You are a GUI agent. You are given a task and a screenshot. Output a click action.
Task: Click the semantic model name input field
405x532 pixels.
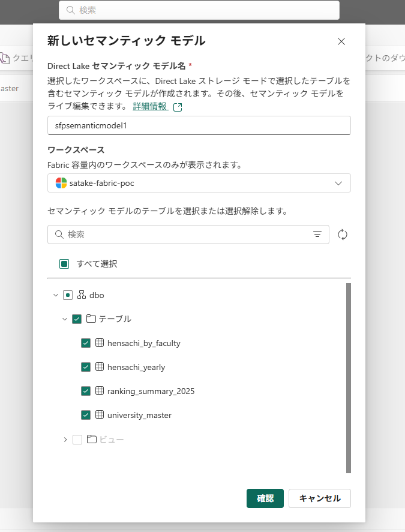[x=199, y=125]
